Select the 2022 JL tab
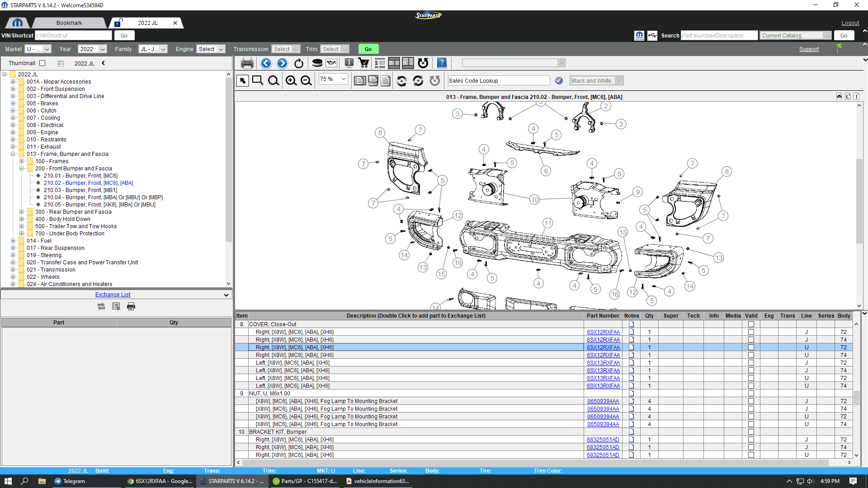 tap(147, 23)
